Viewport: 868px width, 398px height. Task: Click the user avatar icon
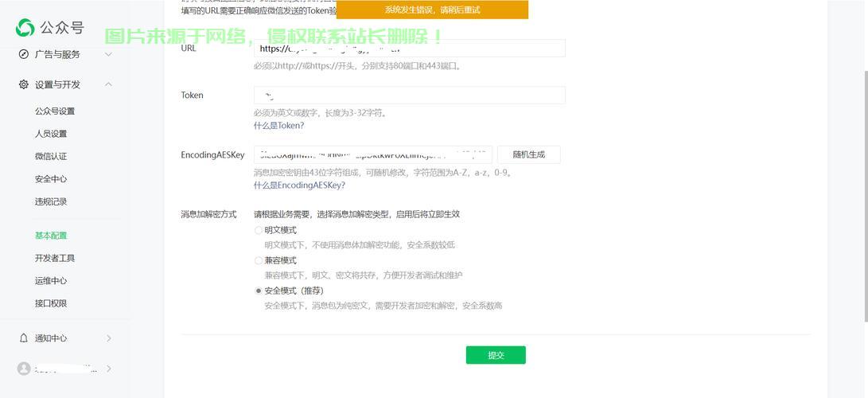[x=24, y=369]
